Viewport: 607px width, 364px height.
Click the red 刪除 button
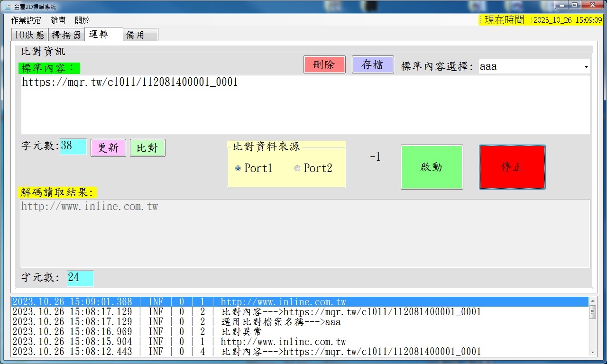point(324,64)
